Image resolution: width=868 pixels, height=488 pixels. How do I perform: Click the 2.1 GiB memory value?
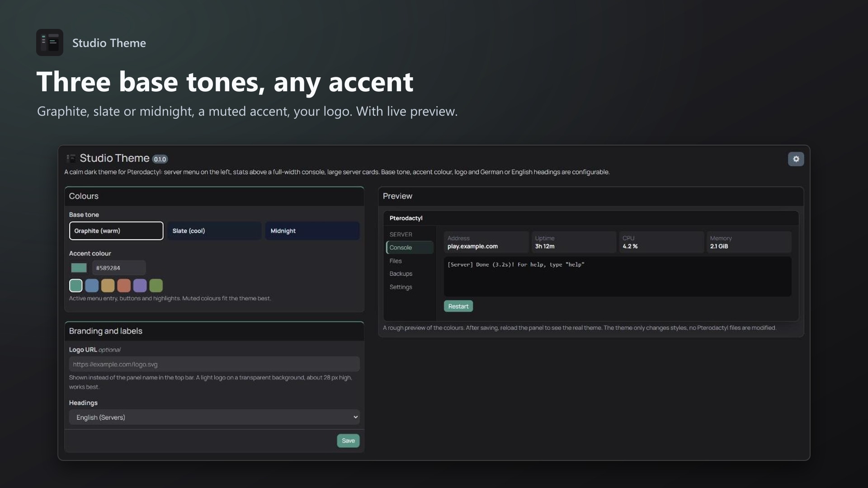coord(719,246)
